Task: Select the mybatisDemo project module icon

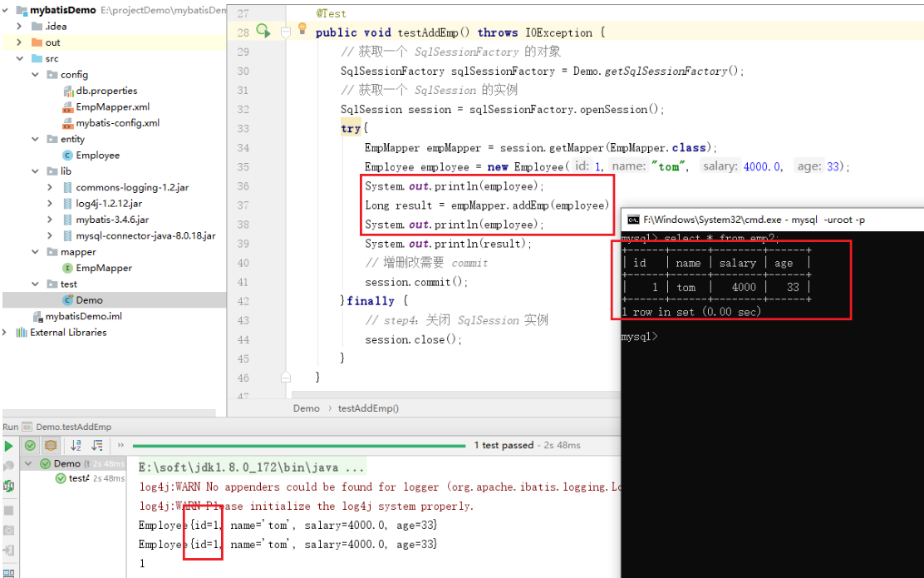Action: pos(22,10)
